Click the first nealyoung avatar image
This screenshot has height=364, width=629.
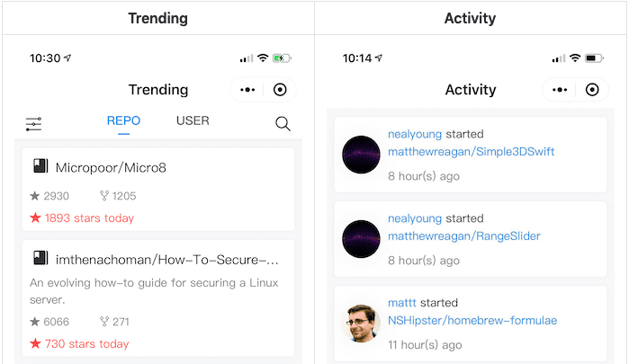click(362, 155)
